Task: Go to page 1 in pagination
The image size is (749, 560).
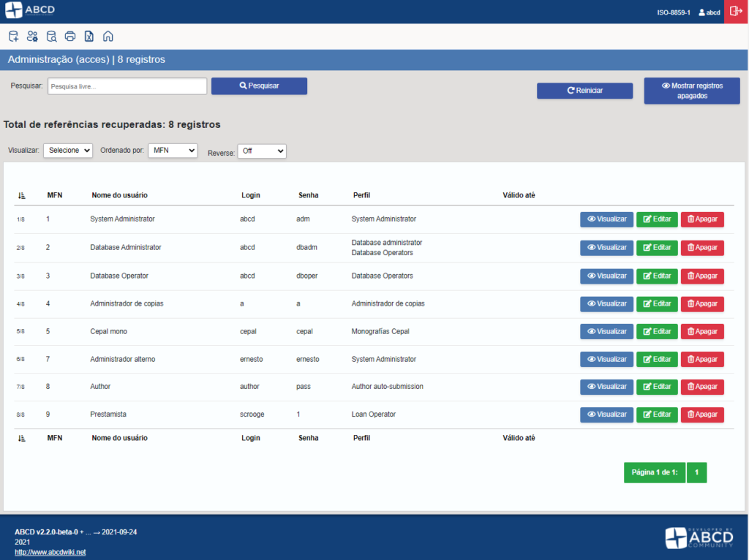Action: pos(696,472)
